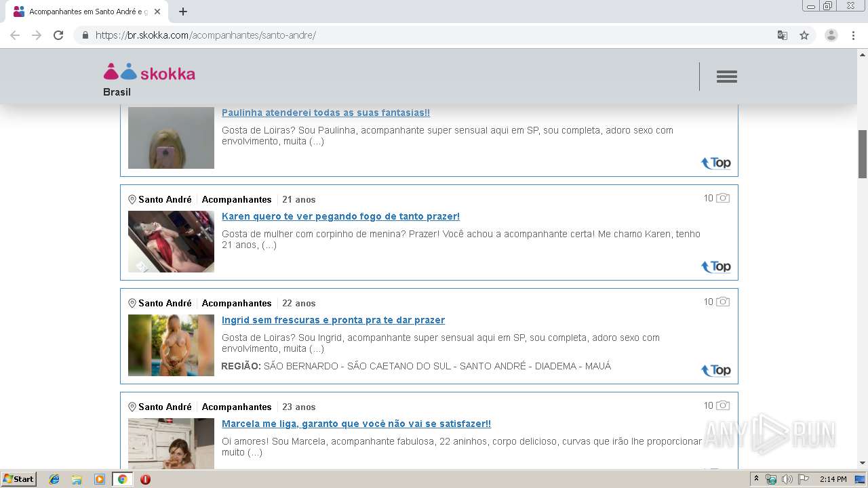Open Marcela listing title link

pos(356,424)
